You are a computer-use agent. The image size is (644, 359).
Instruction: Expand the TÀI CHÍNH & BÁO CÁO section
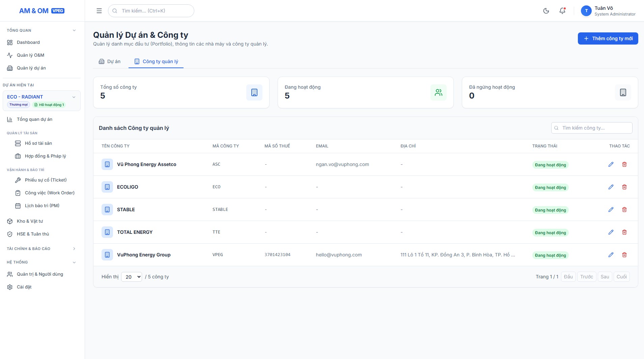[41, 249]
